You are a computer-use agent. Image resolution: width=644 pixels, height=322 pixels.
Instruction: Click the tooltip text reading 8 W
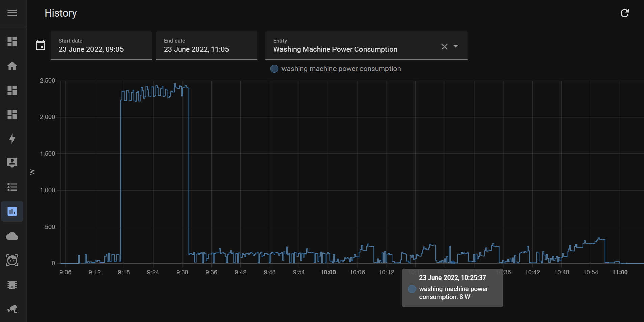pyautogui.click(x=465, y=297)
